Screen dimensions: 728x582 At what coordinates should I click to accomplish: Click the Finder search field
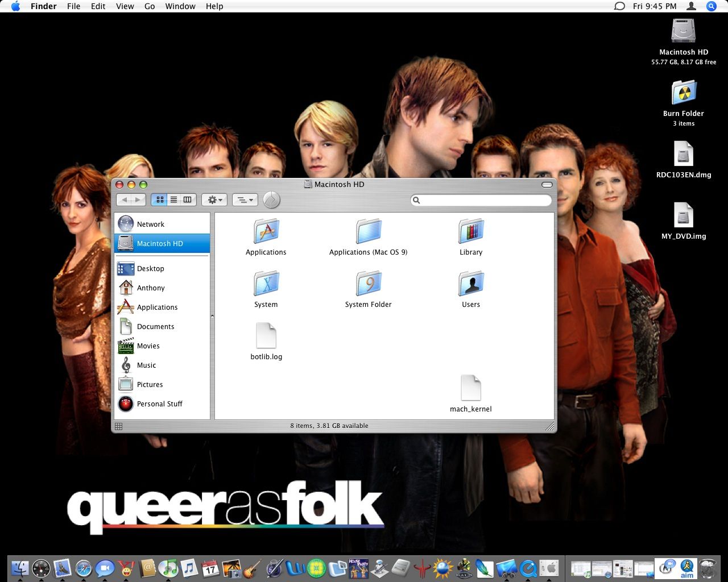tap(481, 200)
